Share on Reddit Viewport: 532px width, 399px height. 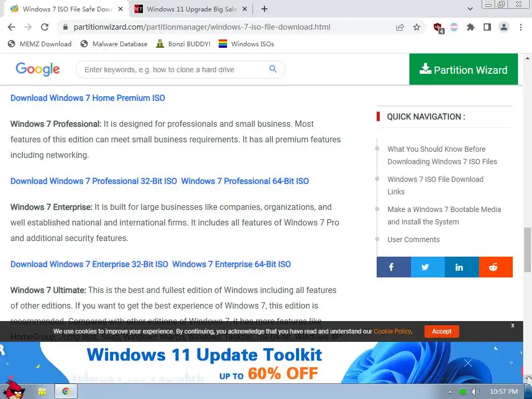[496, 267]
